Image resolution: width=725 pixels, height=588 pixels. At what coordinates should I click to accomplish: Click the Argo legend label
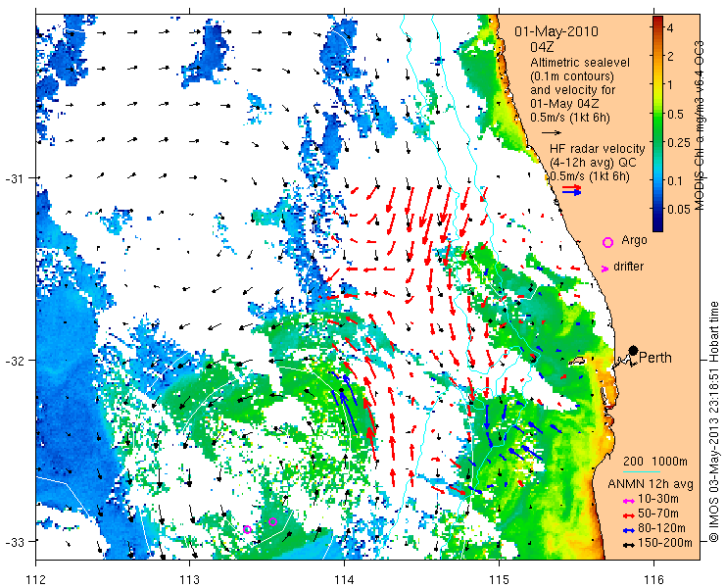tap(634, 240)
